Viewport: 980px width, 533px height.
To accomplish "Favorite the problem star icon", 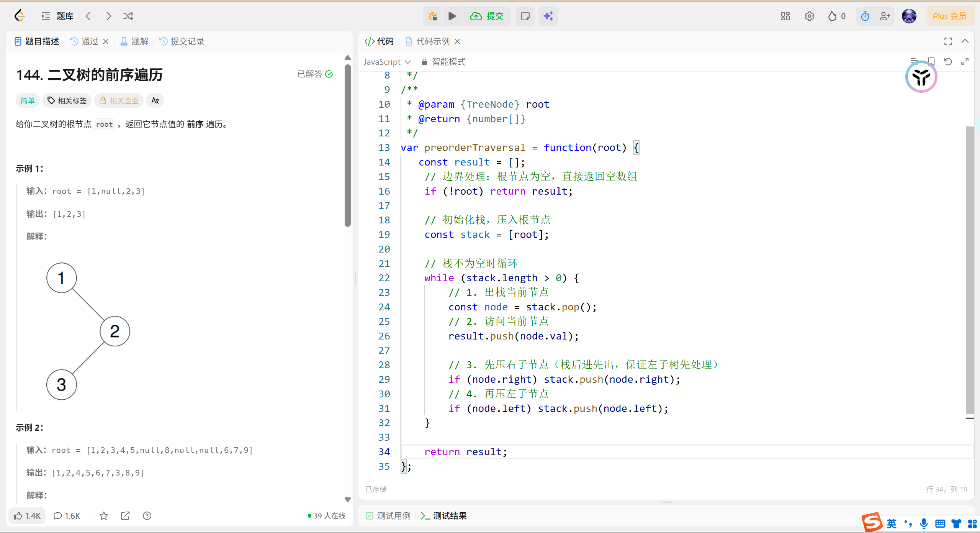I will point(104,516).
